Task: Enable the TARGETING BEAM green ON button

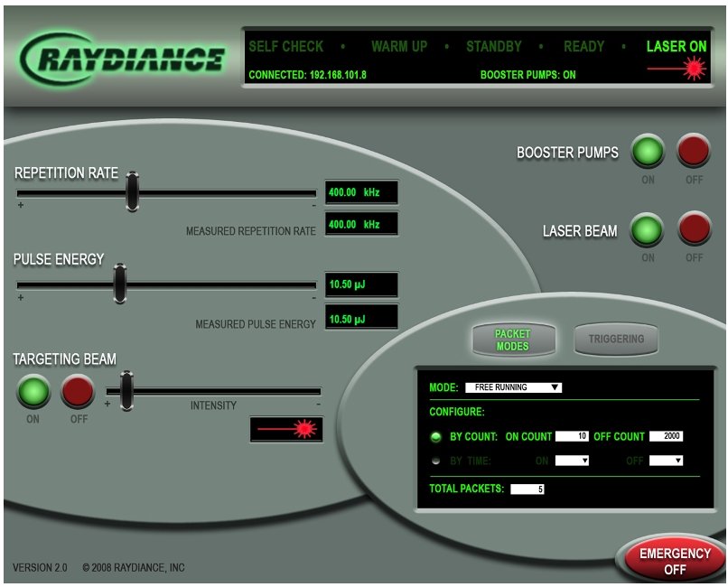Action: [x=35, y=393]
